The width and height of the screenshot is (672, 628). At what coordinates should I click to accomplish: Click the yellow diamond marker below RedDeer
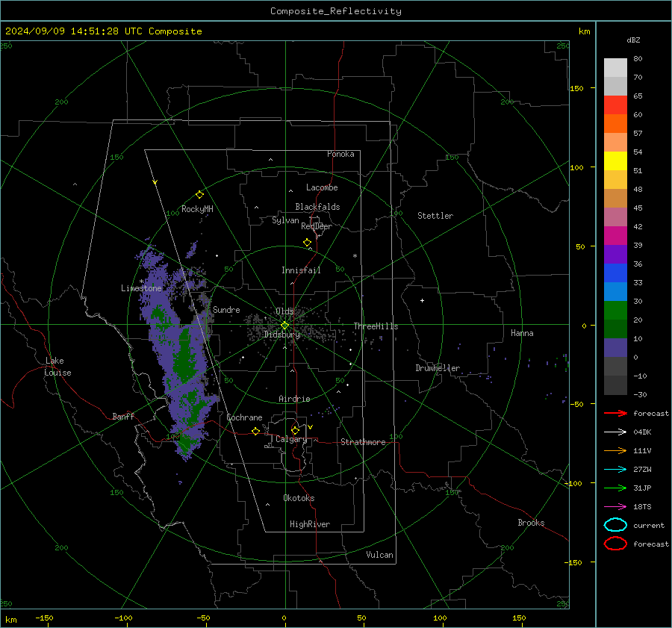[307, 243]
